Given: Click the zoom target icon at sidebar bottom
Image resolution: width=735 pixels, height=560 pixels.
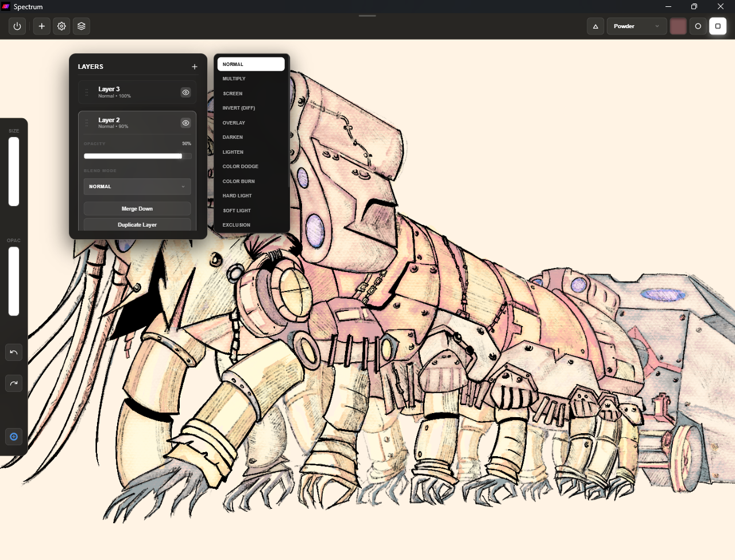Looking at the screenshot, I should 14,437.
